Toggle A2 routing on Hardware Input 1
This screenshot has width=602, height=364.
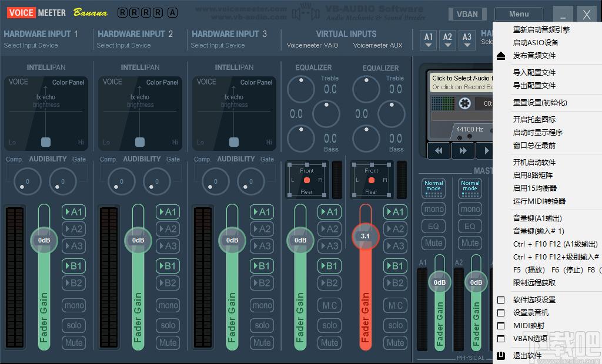[73, 229]
